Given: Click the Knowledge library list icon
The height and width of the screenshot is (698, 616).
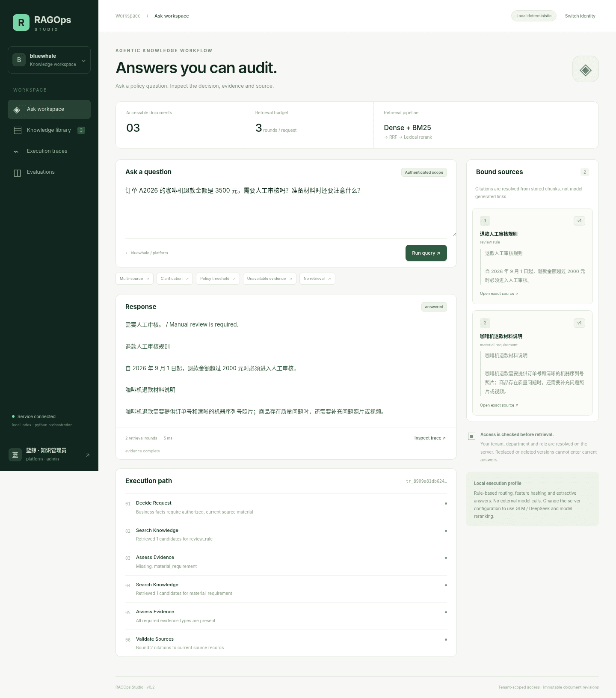Looking at the screenshot, I should pos(18,130).
